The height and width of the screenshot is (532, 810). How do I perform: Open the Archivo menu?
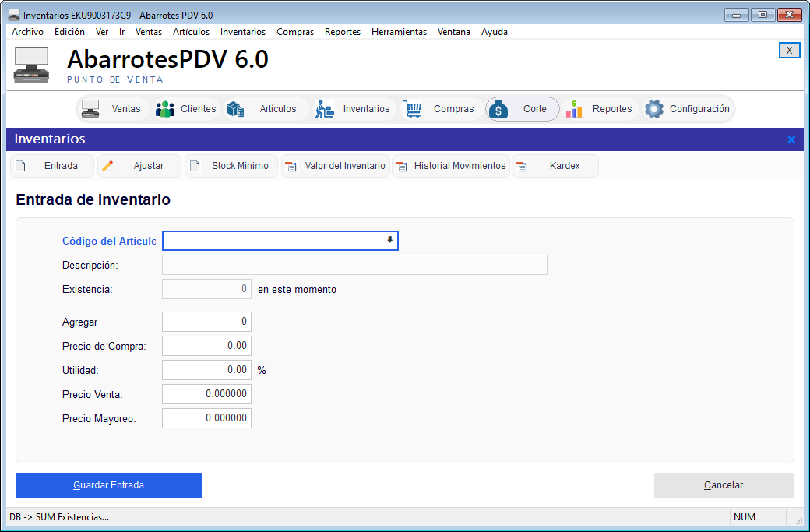pos(27,32)
